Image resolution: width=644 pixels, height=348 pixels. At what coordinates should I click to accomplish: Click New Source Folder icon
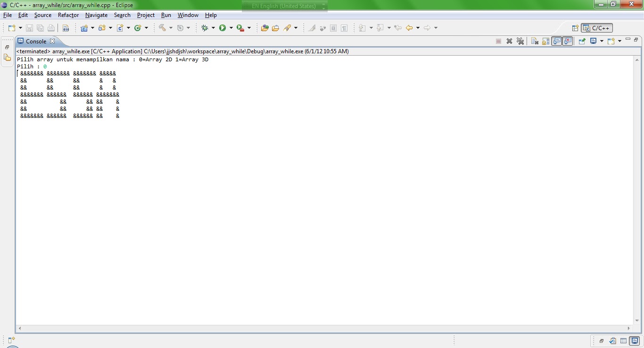point(102,28)
